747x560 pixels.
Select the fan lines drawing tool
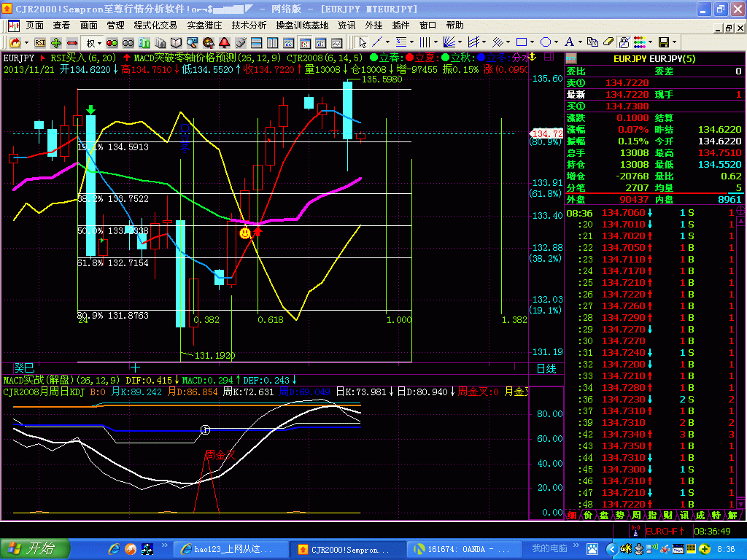449,43
